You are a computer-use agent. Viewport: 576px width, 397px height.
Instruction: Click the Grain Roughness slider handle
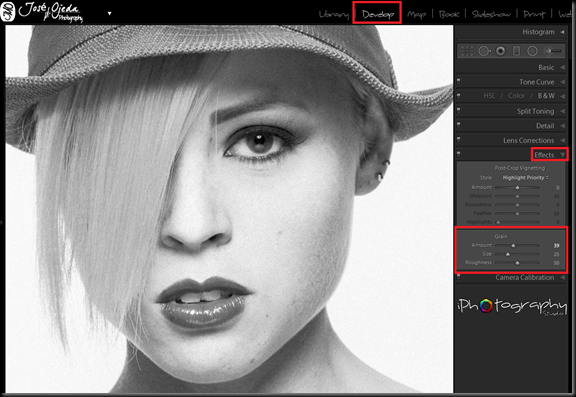(x=517, y=263)
